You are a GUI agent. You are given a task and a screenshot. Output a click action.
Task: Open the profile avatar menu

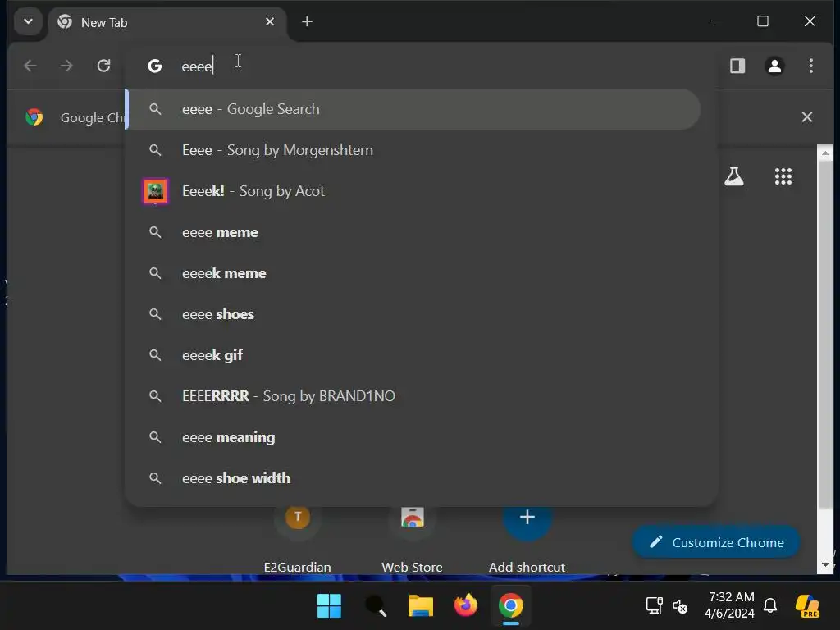[x=774, y=66]
